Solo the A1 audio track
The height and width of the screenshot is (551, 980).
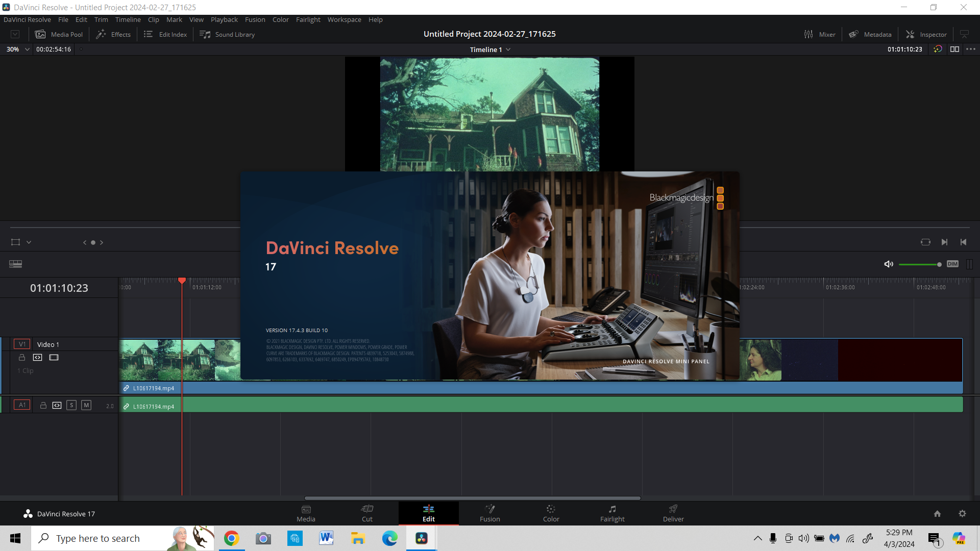tap(71, 405)
